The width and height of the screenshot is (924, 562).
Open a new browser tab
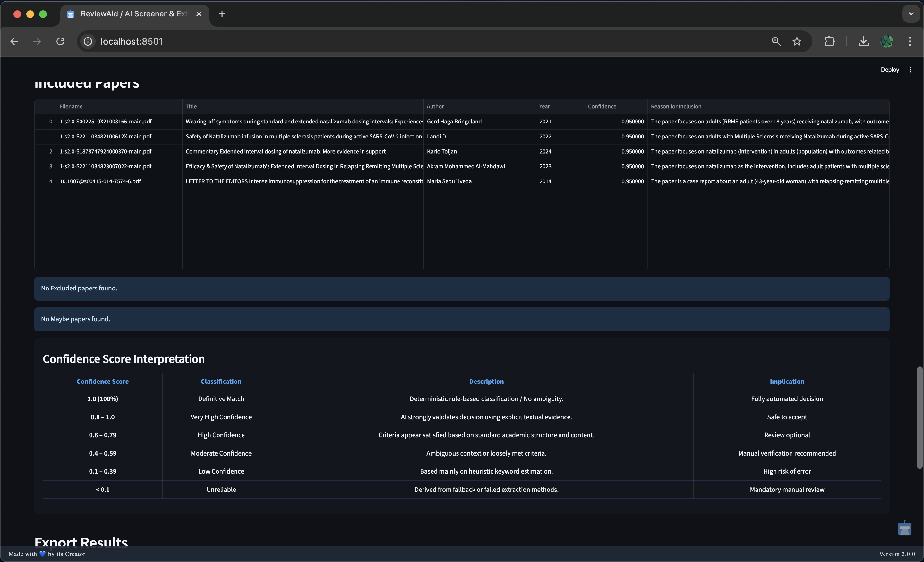click(222, 14)
